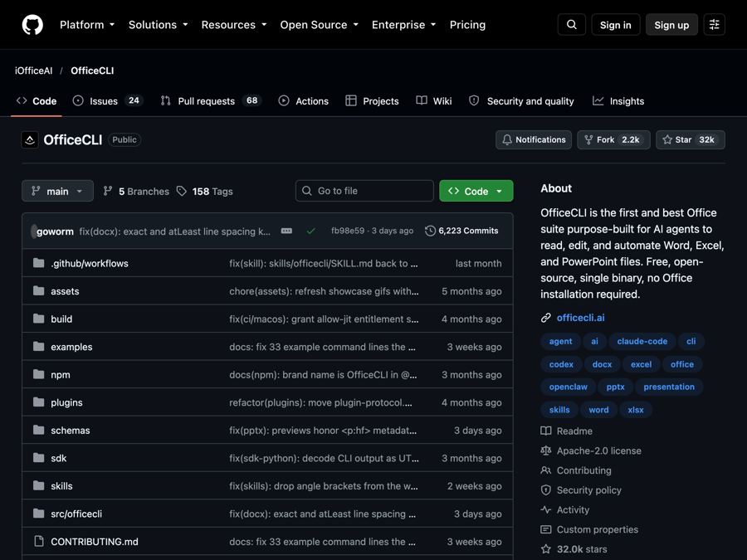Image resolution: width=747 pixels, height=560 pixels.
Task: Open the Projects tab
Action: [372, 101]
